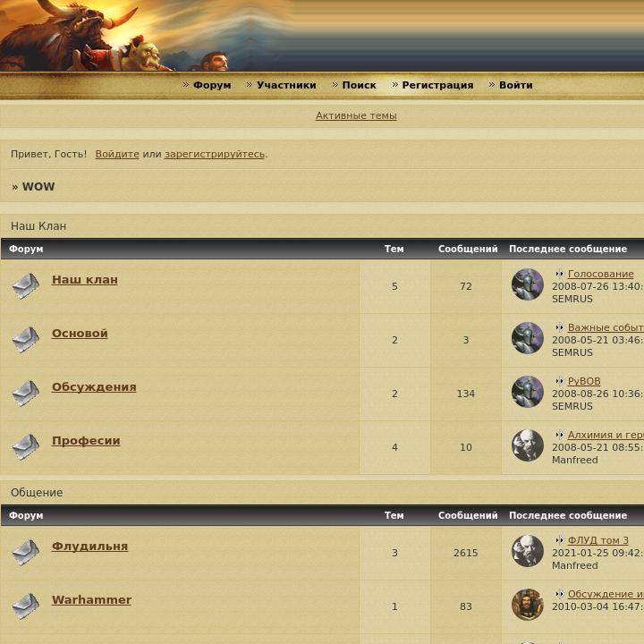Click the зарегистрируйтесь link
This screenshot has width=644, height=644.
pos(215,155)
